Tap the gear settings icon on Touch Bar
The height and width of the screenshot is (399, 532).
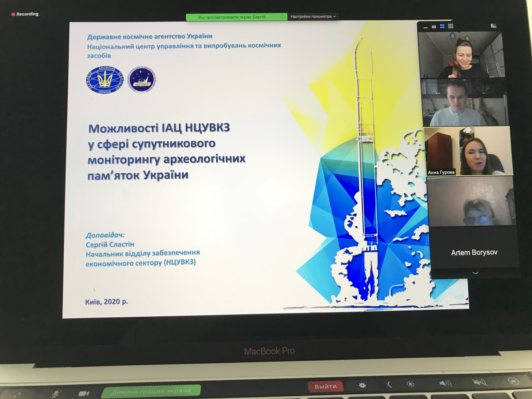click(x=362, y=385)
